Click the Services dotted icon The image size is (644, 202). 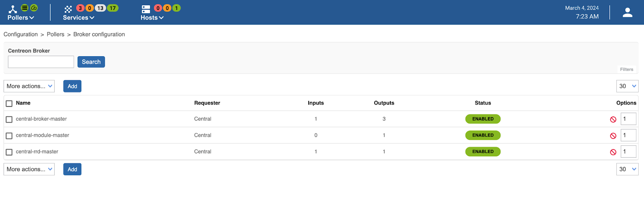point(68,9)
